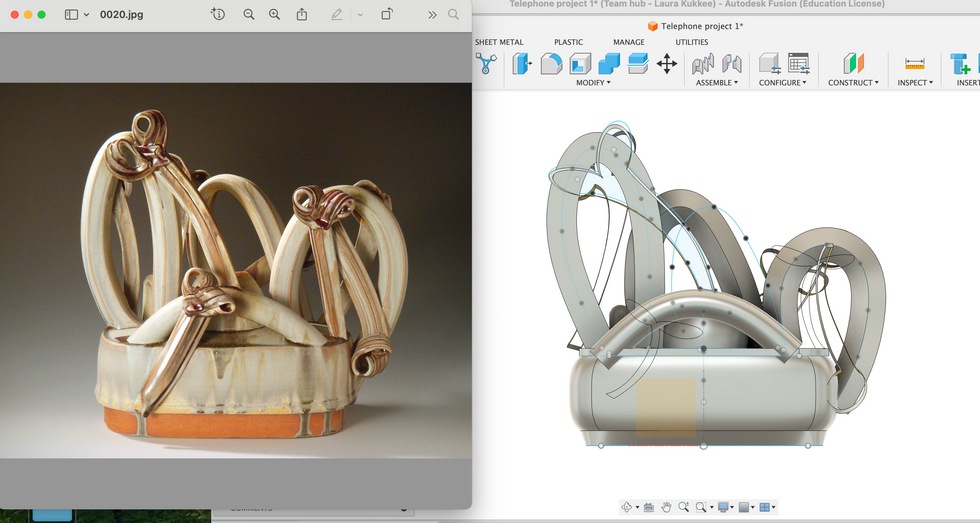Screen dimensions: 980x523
Task: Click the search icon in Preview
Action: point(454,14)
